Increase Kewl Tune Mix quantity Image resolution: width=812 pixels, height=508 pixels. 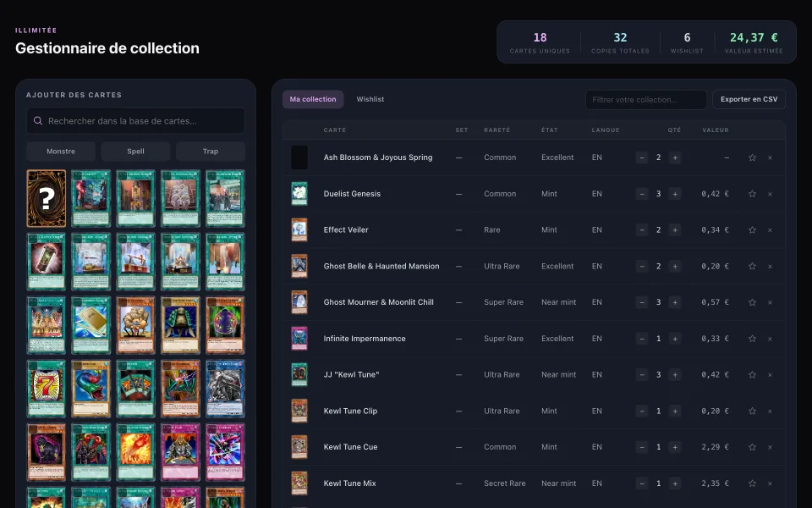coord(674,483)
